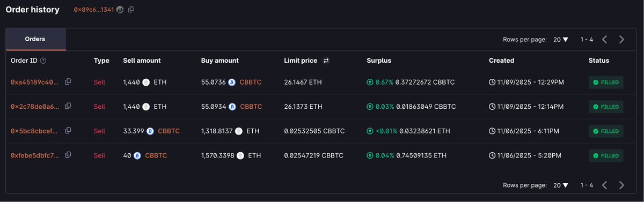This screenshot has width=644, height=202.
Task: Go to previous page using top arrow
Action: [604, 39]
